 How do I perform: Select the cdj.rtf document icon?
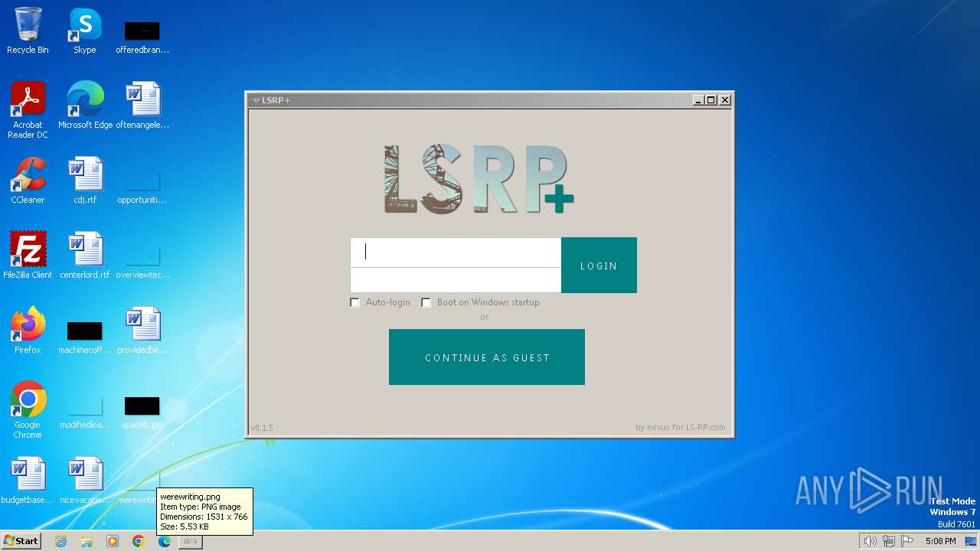coord(85,180)
